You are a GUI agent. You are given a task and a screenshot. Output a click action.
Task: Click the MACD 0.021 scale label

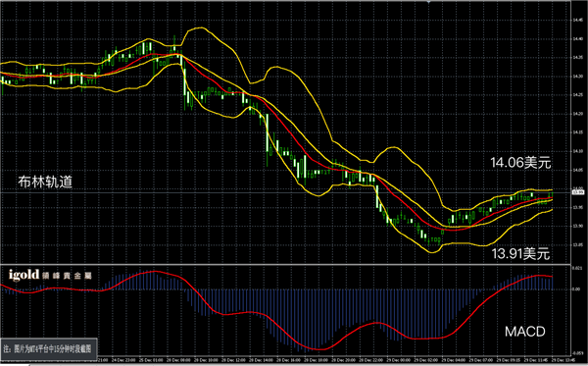pyautogui.click(x=576, y=268)
